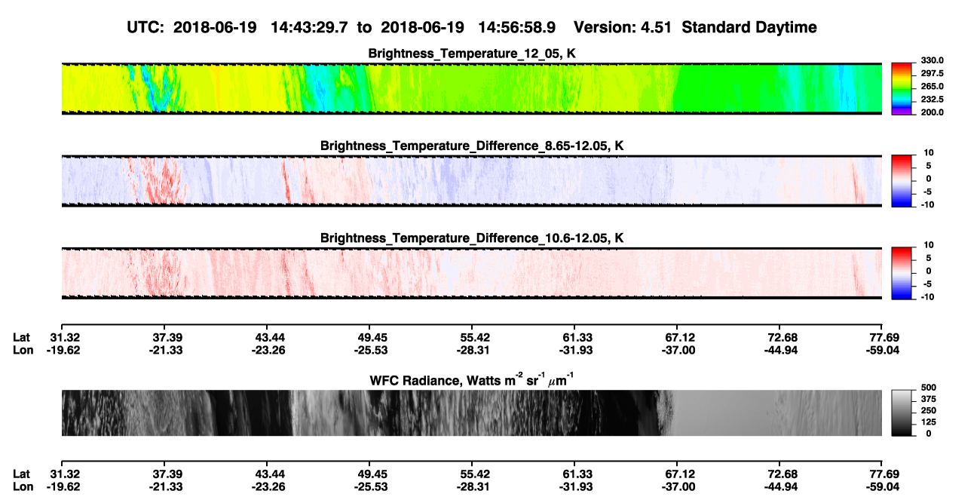Image resolution: width=980 pixels, height=503 pixels.
Task: Click the 8.65-12.05 difference image strip
Action: tap(472, 181)
